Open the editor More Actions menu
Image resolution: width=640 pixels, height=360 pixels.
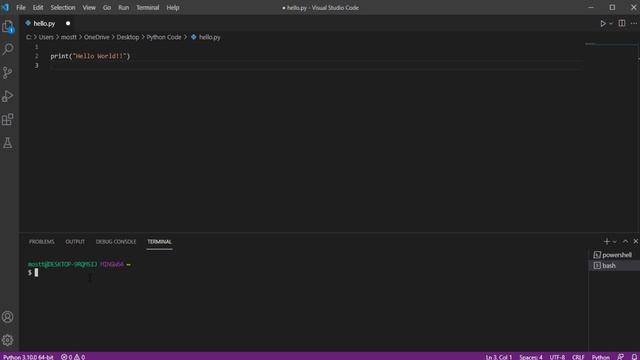point(634,23)
